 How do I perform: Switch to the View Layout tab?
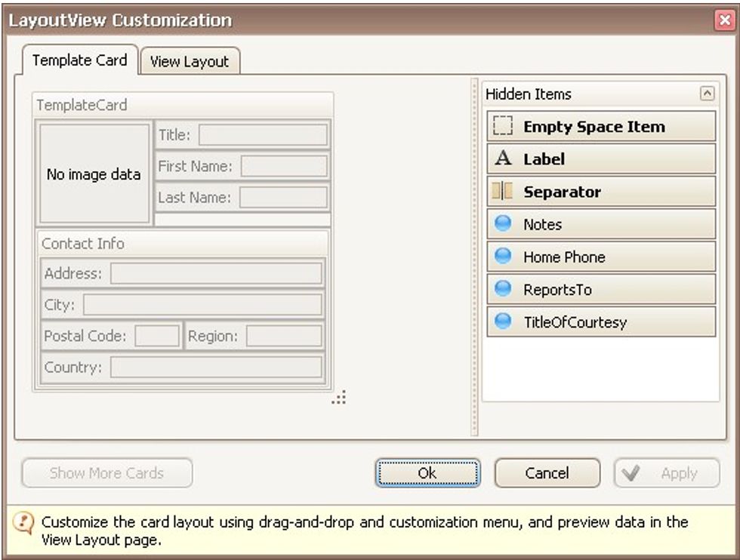[189, 62]
